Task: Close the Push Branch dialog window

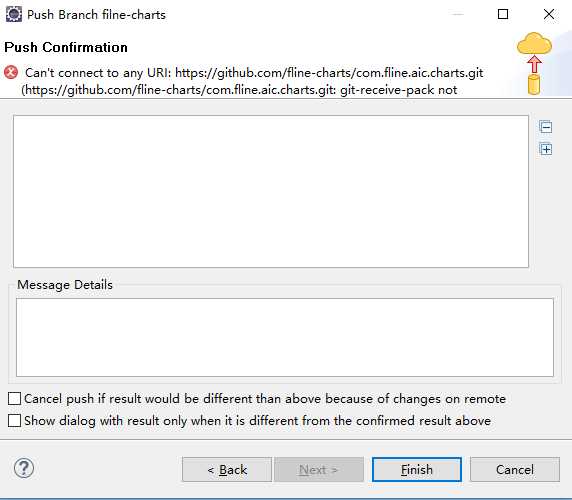Action: point(549,14)
